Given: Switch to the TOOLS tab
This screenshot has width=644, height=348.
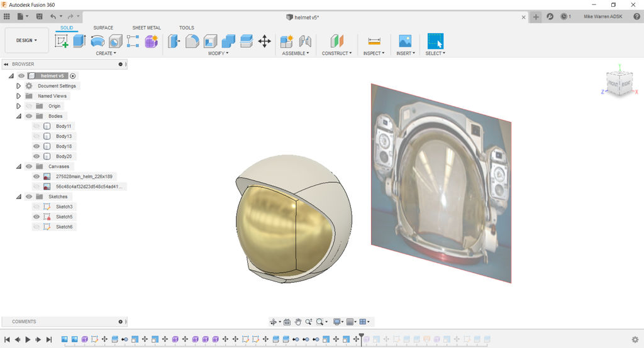Looking at the screenshot, I should pyautogui.click(x=186, y=28).
